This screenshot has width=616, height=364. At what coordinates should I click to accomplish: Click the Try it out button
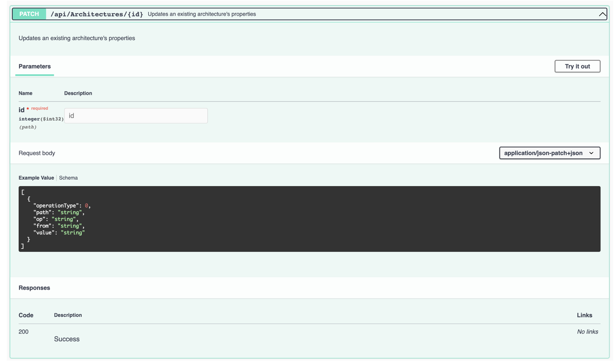coord(577,66)
